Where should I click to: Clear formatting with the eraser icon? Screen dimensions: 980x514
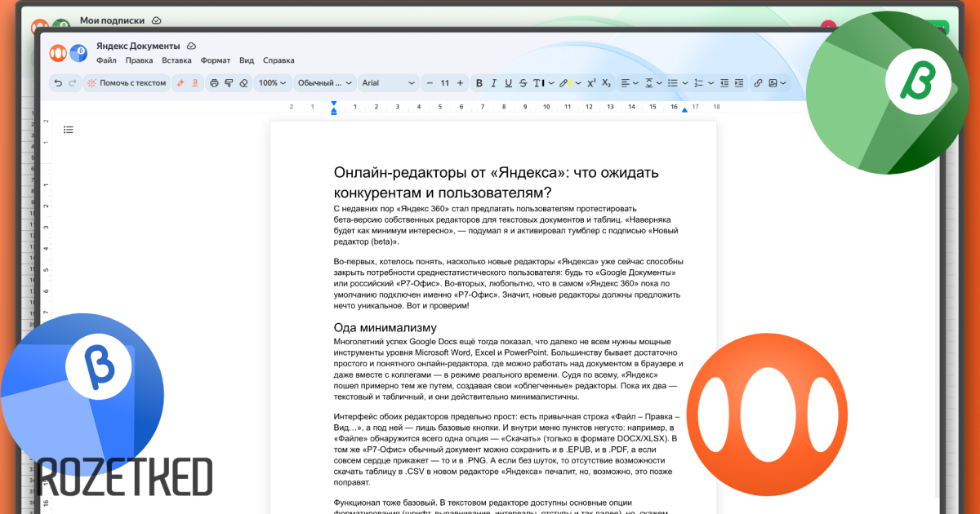243,82
